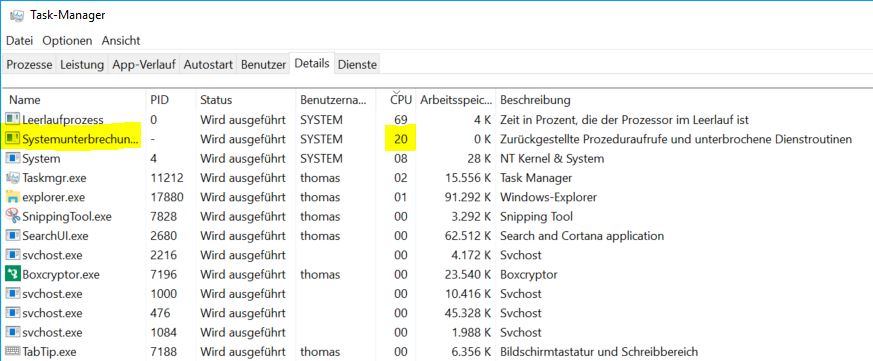Click the svchost.exe icon with PID 2216
873x361 pixels.
(12, 255)
